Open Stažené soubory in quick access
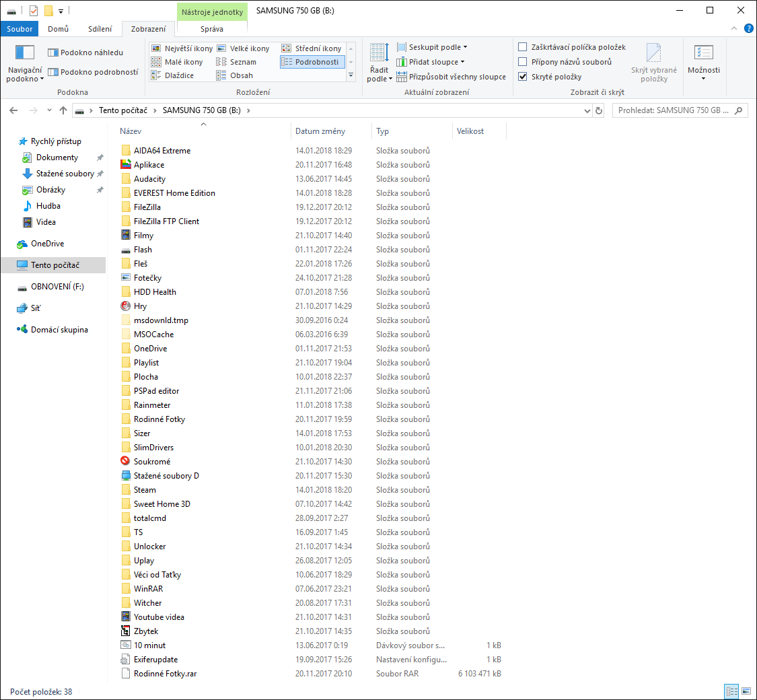The height and width of the screenshot is (700, 757). click(x=65, y=174)
